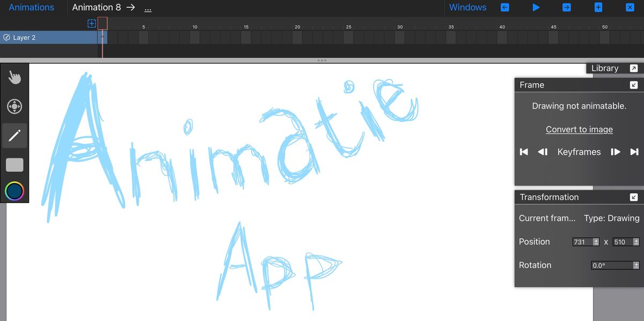Screen dimensions: 644x321
Task: Select the Hand pan tool
Action: (x=14, y=77)
